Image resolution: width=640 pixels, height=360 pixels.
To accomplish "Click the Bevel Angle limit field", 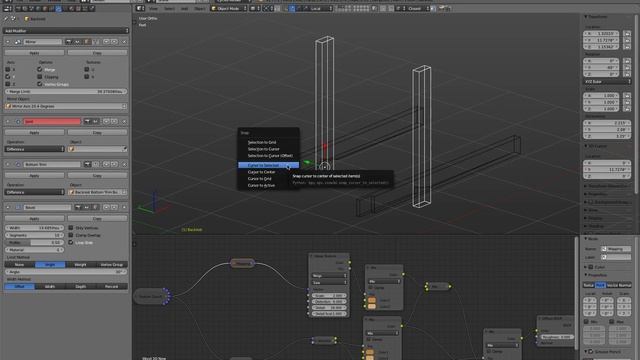I will coord(65,272).
